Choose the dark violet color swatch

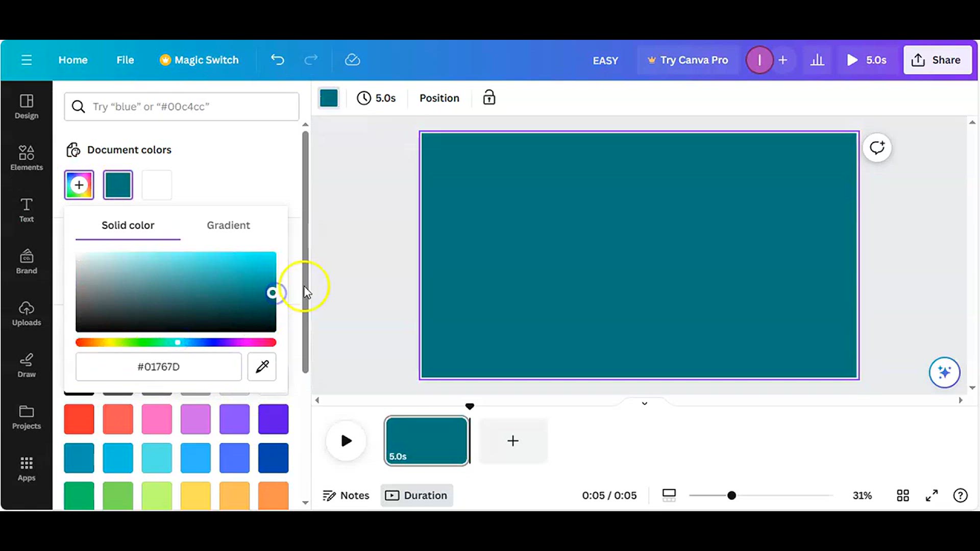pos(273,419)
